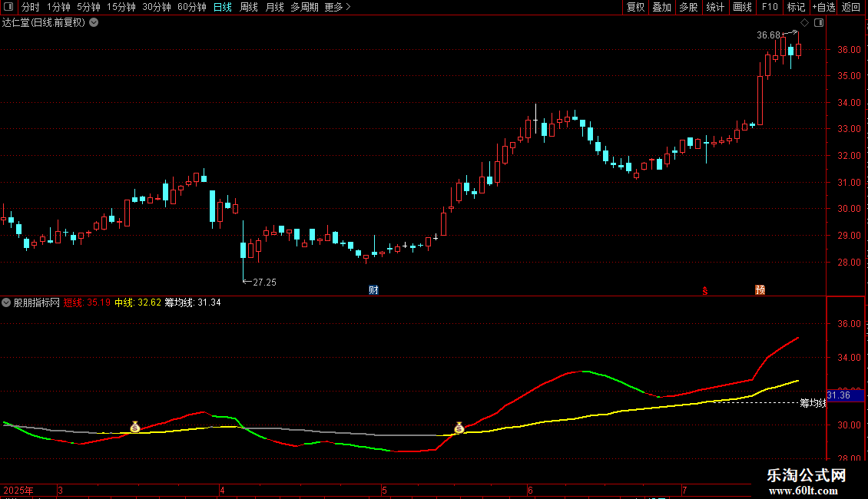Click the 统计 statistics button
The height and width of the screenshot is (499, 868).
[x=715, y=7]
